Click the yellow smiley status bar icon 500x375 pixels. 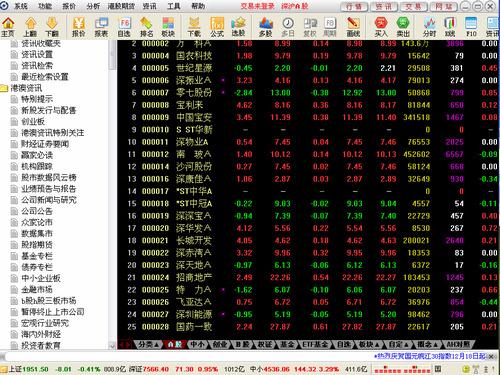click(x=467, y=369)
